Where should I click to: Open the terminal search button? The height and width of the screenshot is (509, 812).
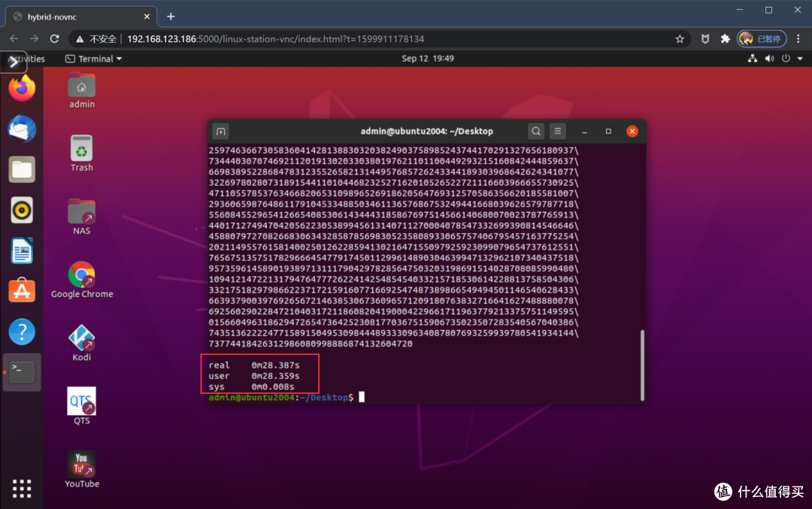pos(536,132)
